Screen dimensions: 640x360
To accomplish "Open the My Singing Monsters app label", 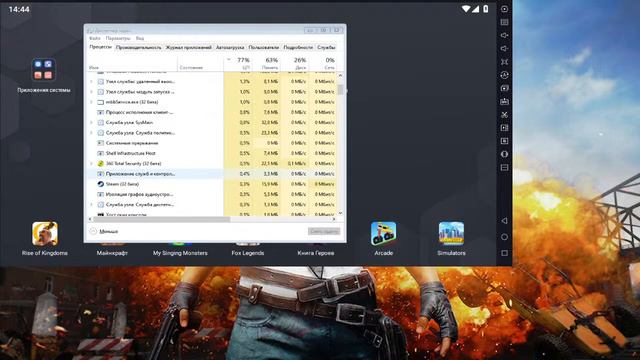I will [180, 253].
